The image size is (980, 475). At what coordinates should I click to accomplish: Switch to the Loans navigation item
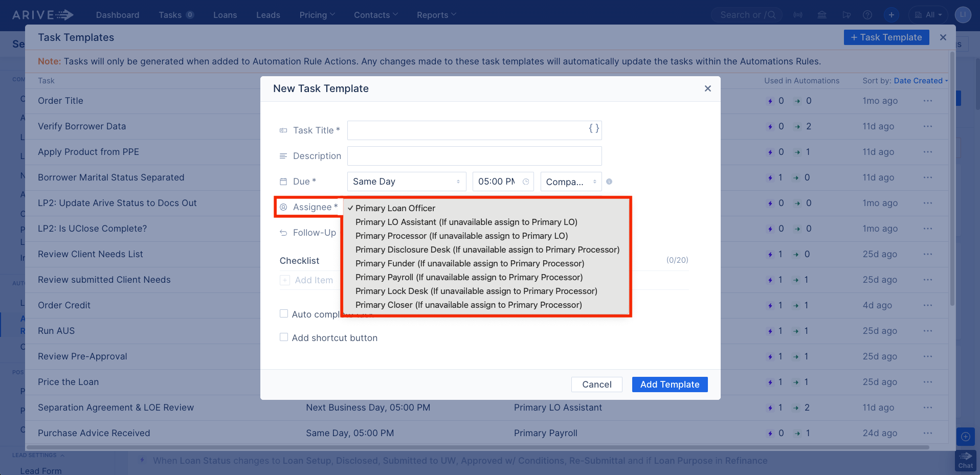(x=225, y=15)
